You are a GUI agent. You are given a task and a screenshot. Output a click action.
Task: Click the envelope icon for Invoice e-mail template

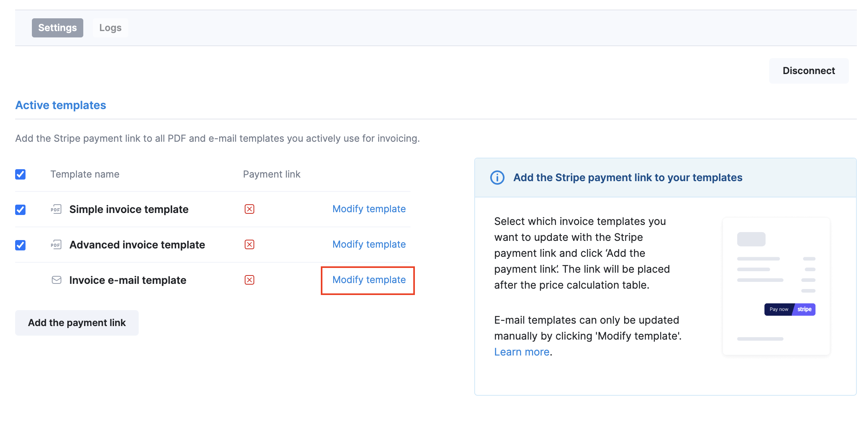point(57,280)
